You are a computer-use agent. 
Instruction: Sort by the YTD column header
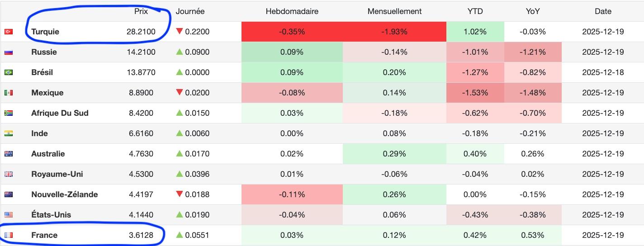click(x=475, y=11)
